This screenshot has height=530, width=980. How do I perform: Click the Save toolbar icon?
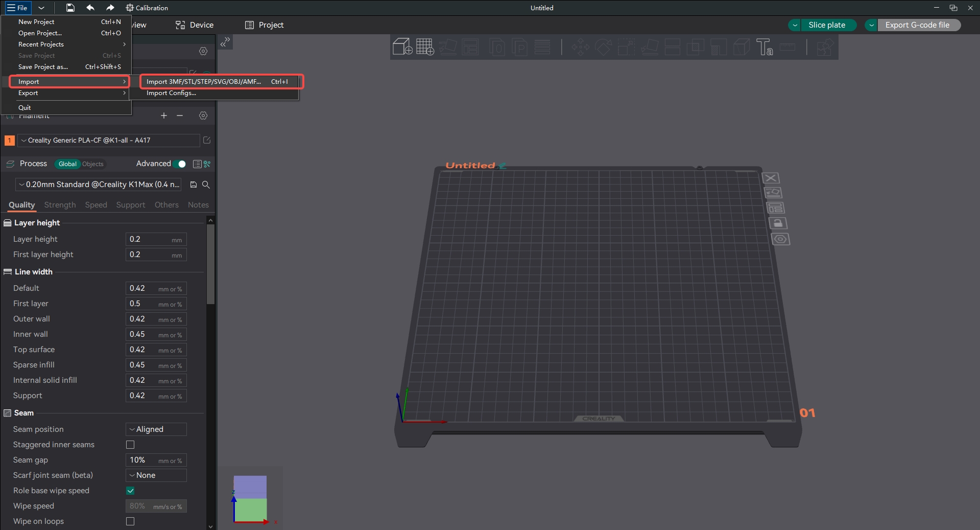pos(70,8)
